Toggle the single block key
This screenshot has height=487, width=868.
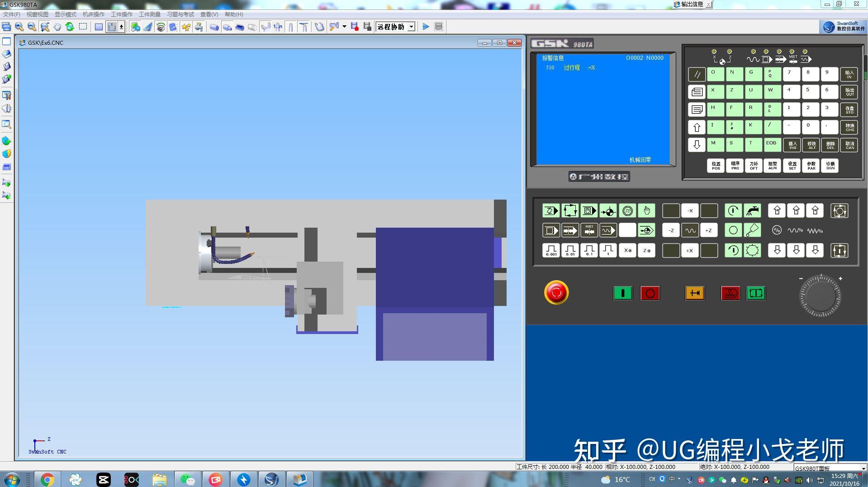(x=551, y=230)
